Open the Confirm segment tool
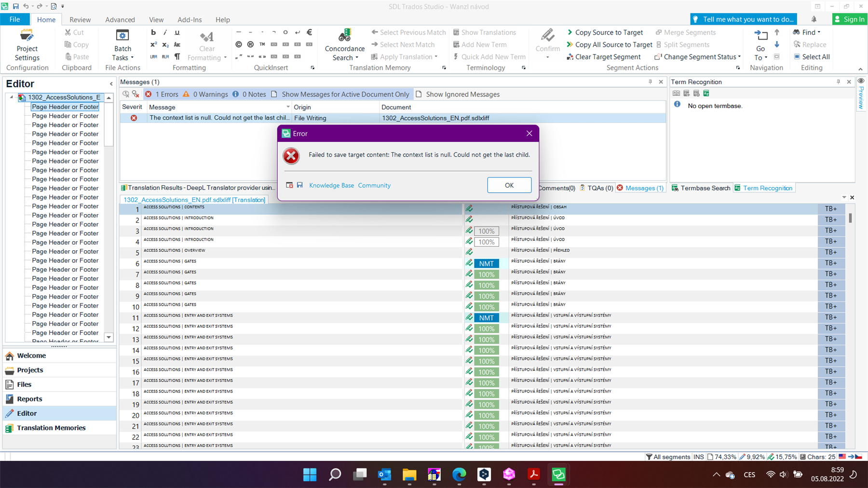This screenshot has width=868, height=488. tap(547, 43)
